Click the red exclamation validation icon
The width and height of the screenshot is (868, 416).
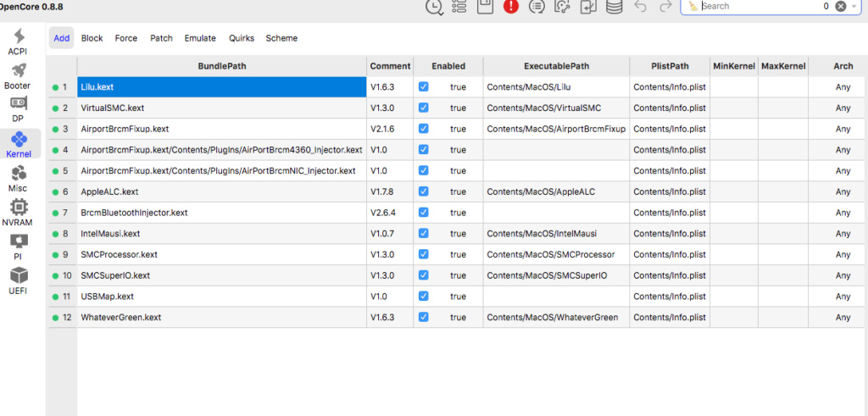tap(511, 6)
